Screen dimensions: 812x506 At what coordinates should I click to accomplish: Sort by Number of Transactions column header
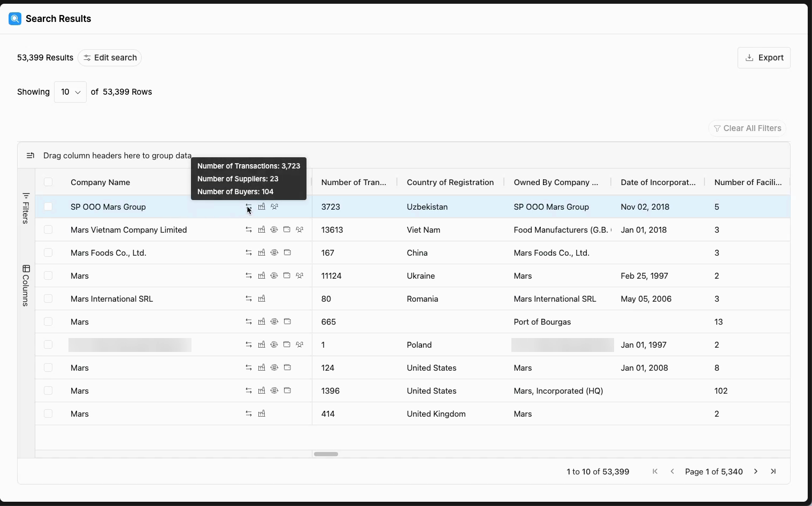coord(354,182)
